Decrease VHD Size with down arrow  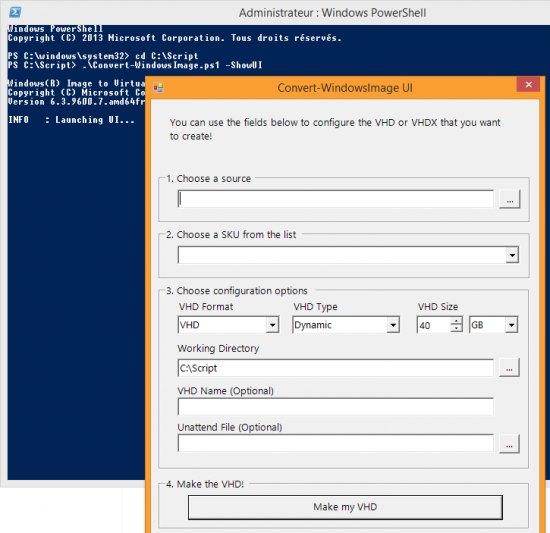[456, 329]
